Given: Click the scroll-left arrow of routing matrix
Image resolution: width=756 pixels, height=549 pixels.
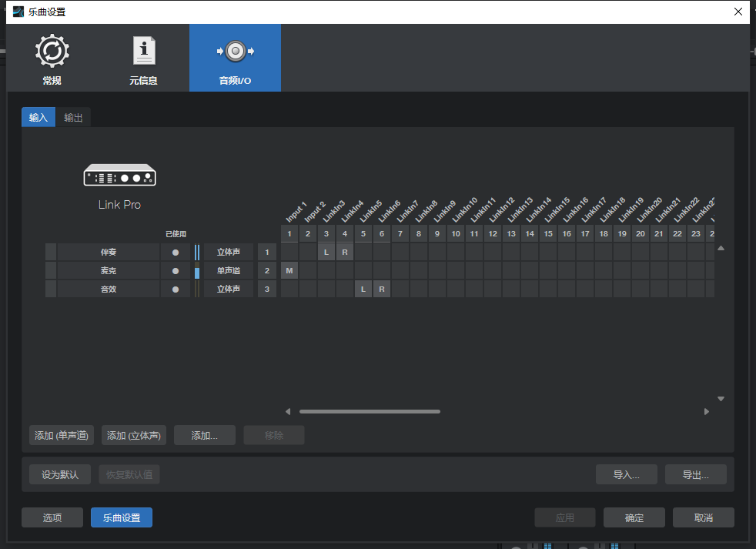Looking at the screenshot, I should 288,412.
